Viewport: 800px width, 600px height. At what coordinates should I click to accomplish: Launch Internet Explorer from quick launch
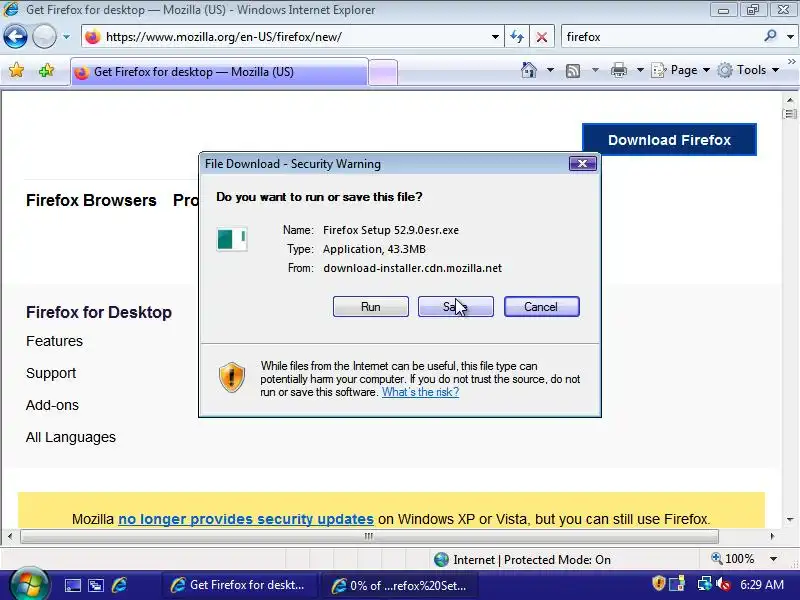tap(119, 585)
